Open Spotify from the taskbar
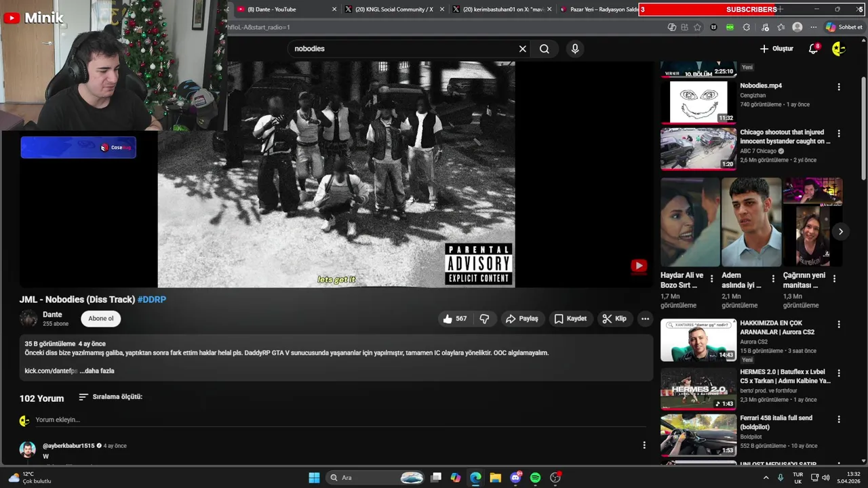This screenshot has width=868, height=488. pyautogui.click(x=535, y=478)
